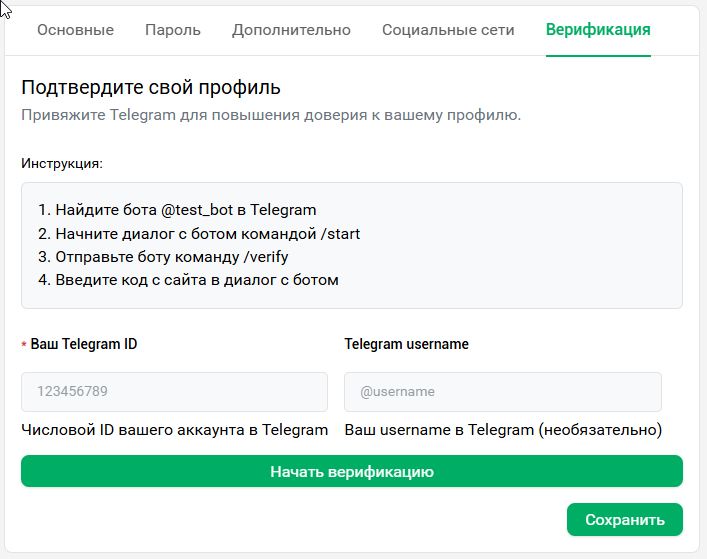707x559 pixels.
Task: Click the Telegram username field label
Action: tap(406, 344)
